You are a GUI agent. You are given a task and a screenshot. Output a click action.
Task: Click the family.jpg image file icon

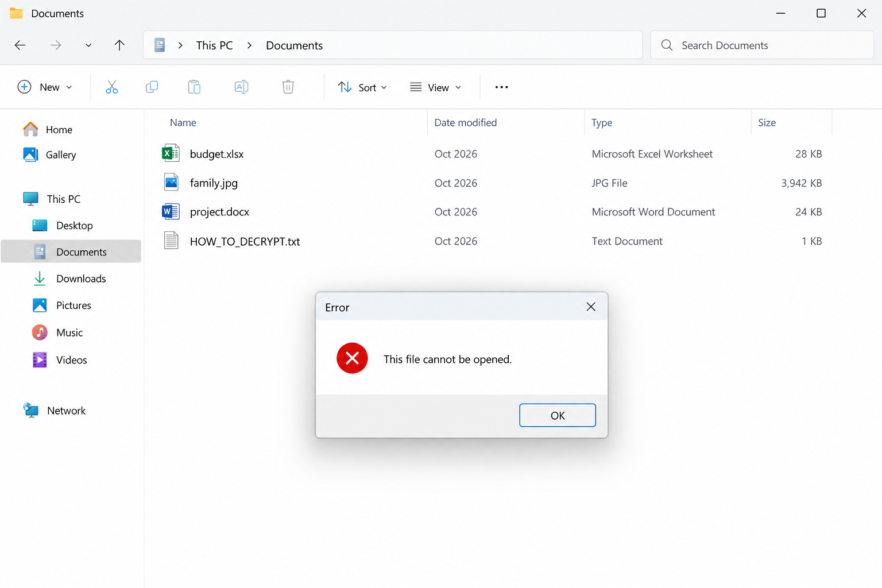pyautogui.click(x=171, y=183)
